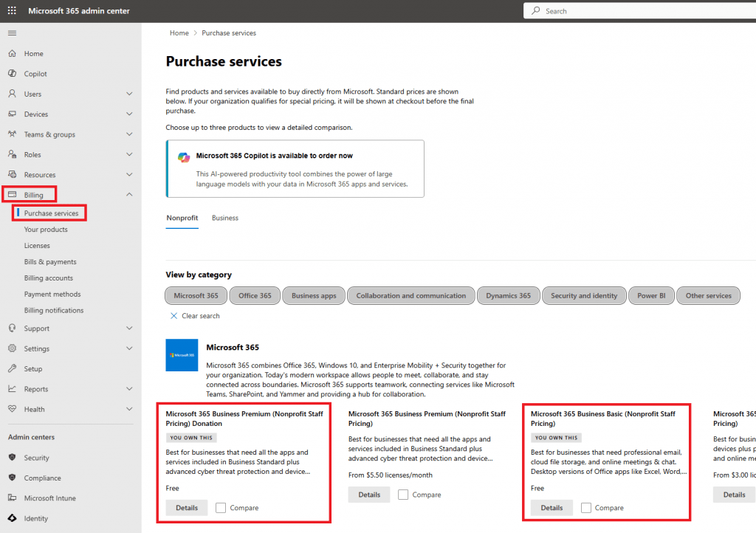Click into the top Search field
Screen dimensions: 756x533
point(640,10)
